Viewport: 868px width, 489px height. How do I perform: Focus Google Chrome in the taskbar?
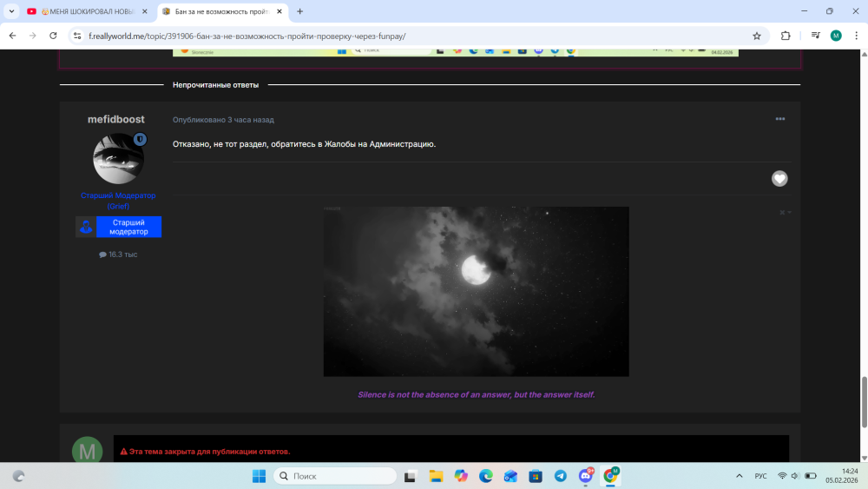610,476
